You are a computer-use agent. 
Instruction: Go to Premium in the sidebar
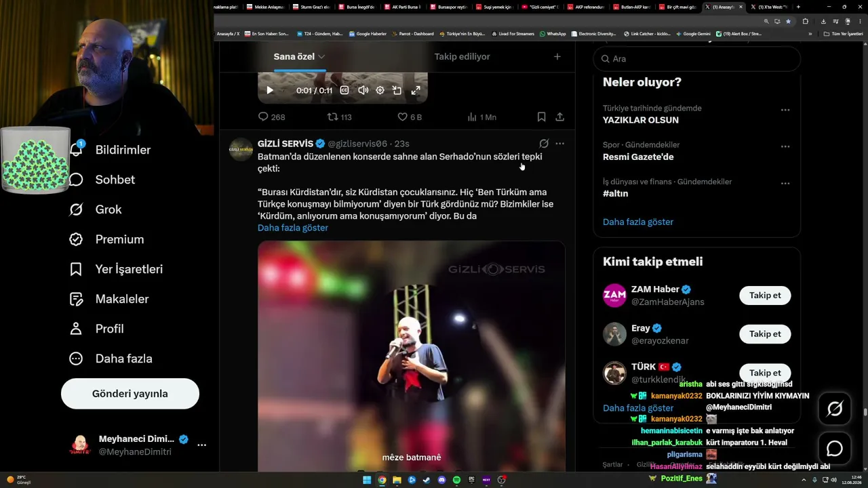(106, 239)
